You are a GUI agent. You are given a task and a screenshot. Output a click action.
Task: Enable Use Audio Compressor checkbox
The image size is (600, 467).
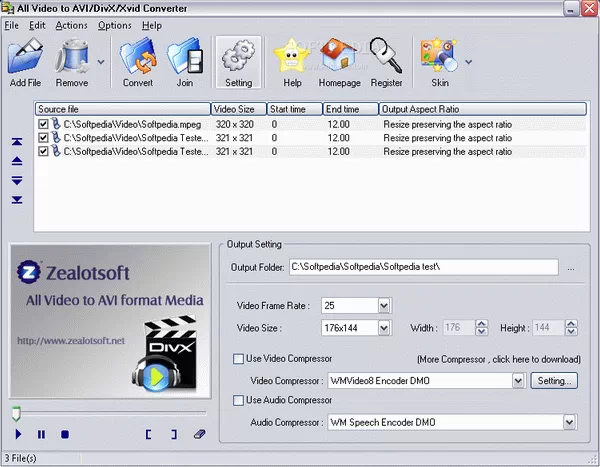238,400
